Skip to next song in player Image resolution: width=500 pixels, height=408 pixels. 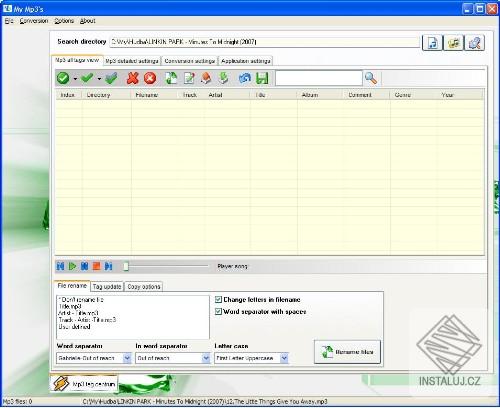[108, 266]
